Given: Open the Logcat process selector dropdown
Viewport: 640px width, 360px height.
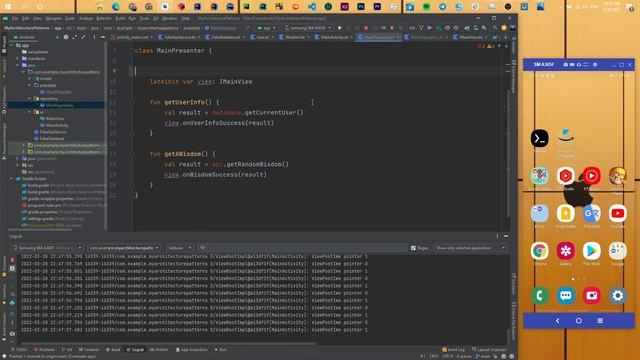Looking at the screenshot, I should (124, 248).
